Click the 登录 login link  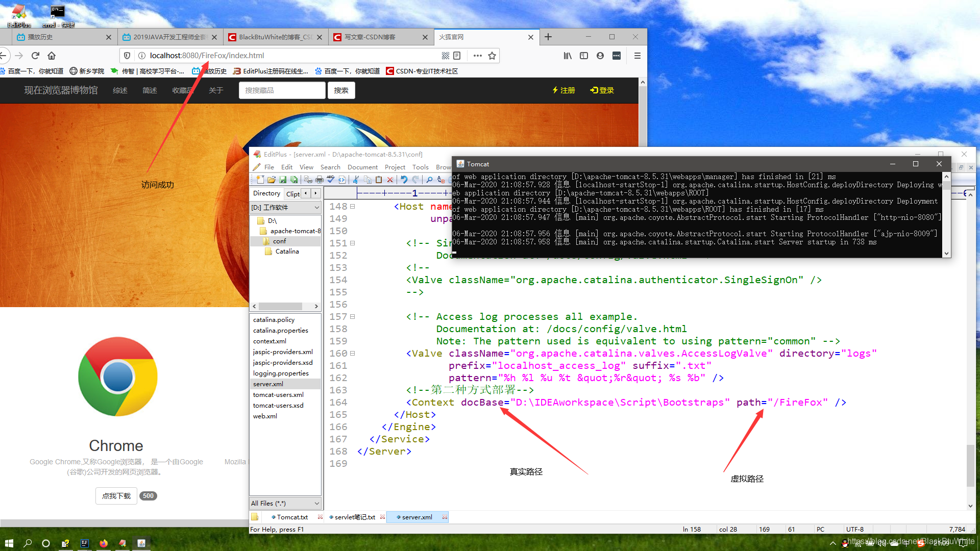602,90
